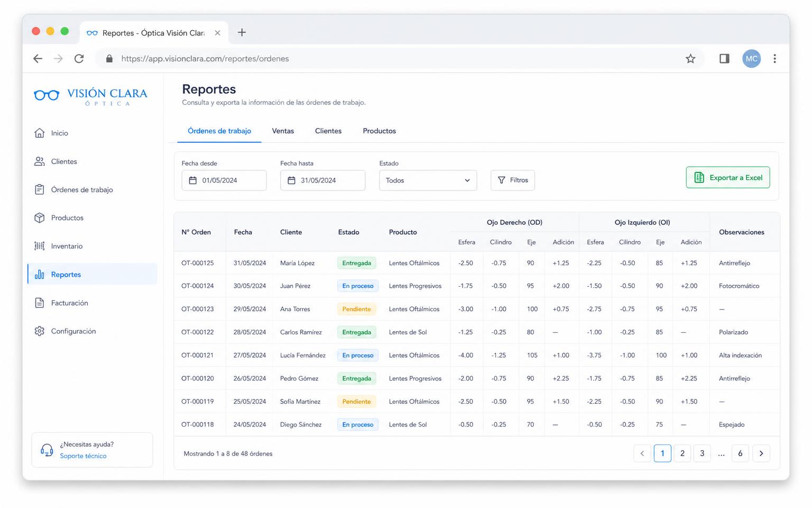Click Exportar a Excel button
Image resolution: width=812 pixels, height=508 pixels.
tap(728, 178)
